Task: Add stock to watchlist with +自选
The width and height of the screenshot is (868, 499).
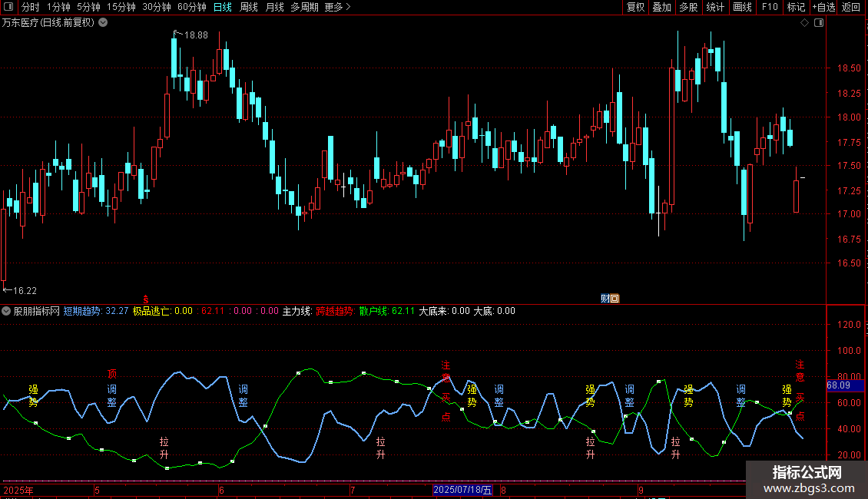Action: tap(823, 8)
